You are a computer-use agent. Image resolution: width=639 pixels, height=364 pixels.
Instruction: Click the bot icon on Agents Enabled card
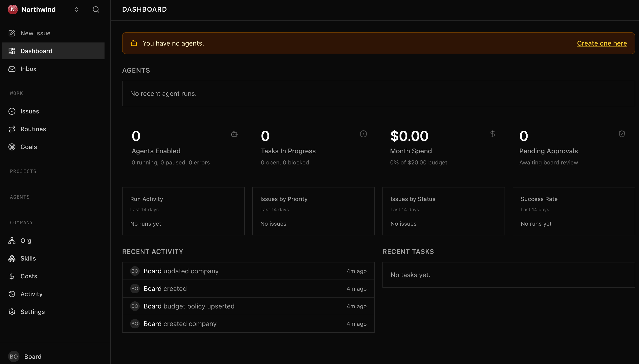pyautogui.click(x=234, y=134)
